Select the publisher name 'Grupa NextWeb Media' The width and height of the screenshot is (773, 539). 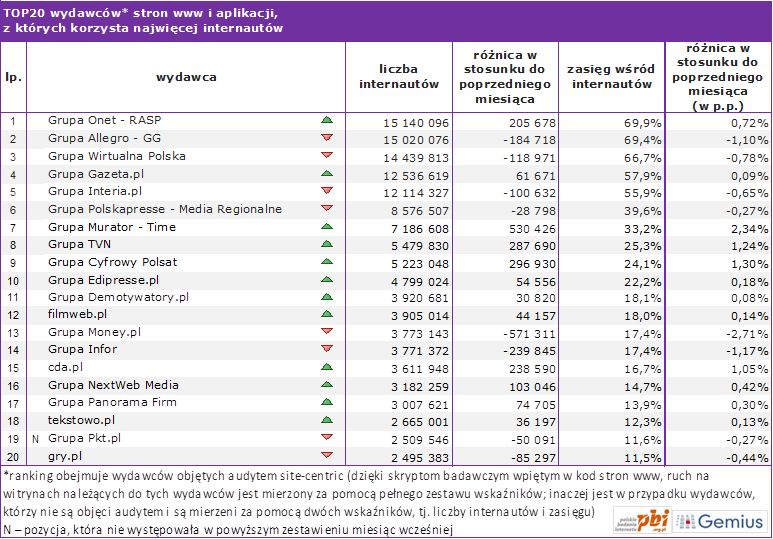coord(113,385)
